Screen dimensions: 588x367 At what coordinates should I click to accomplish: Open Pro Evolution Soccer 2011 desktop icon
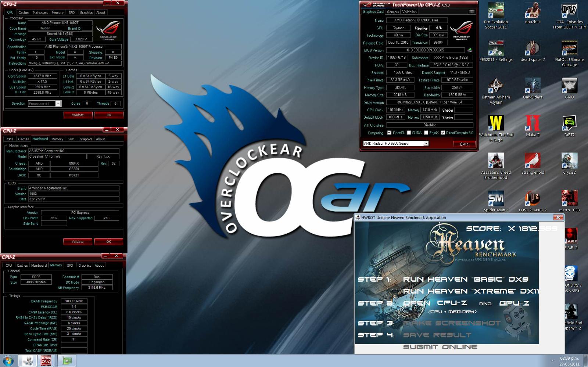pos(496,16)
